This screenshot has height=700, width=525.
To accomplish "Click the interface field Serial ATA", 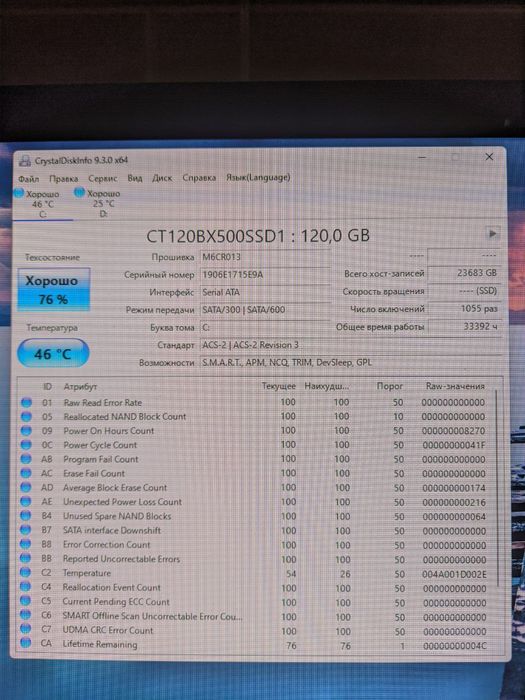I will 265,292.
